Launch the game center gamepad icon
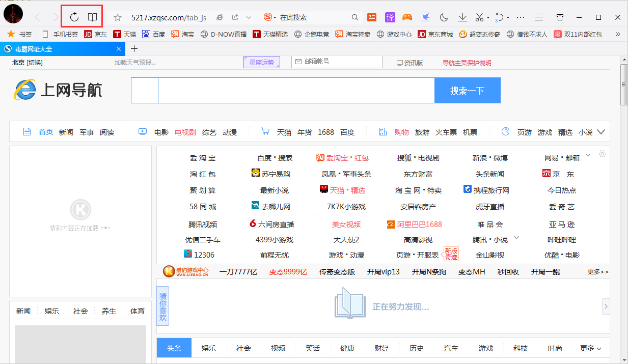 point(407,17)
